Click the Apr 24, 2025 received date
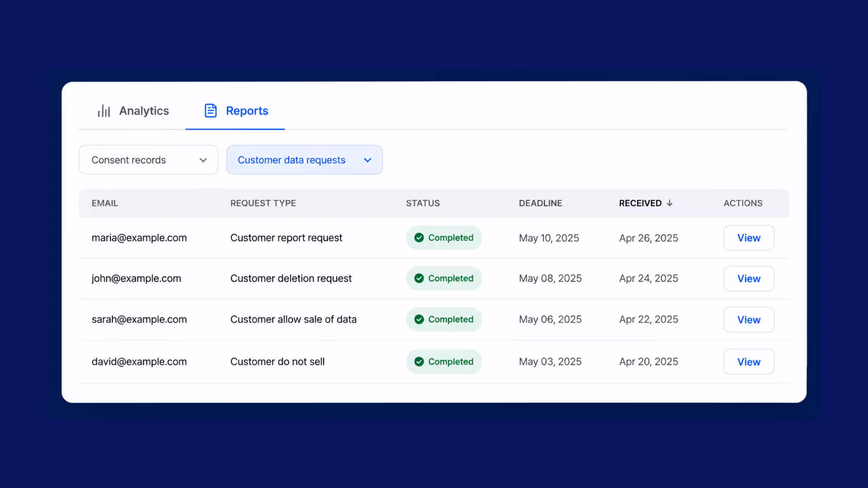The width and height of the screenshot is (868, 488). (649, 278)
